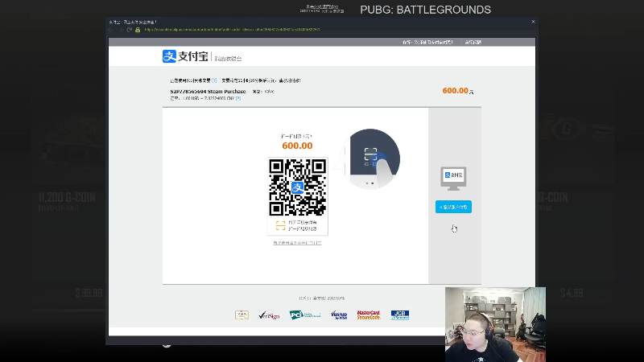
Task: Click the phone scan illustration circle
Action: pyautogui.click(x=371, y=158)
